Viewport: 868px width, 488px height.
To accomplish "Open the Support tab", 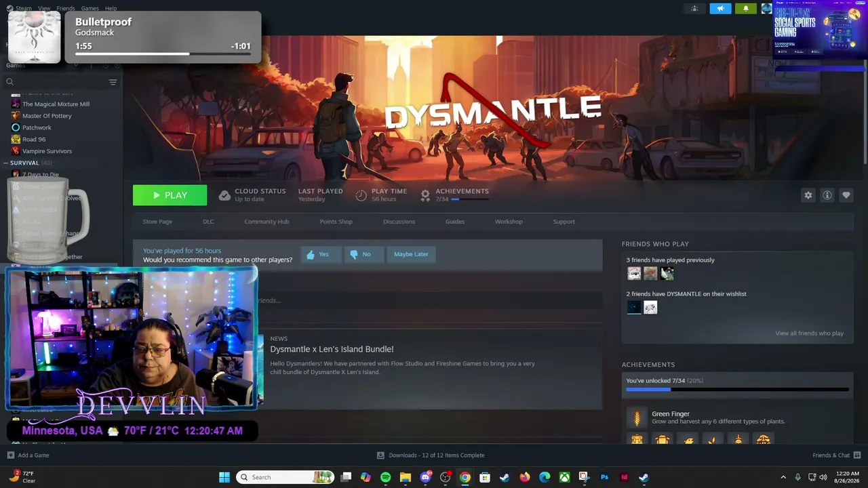I will [564, 222].
